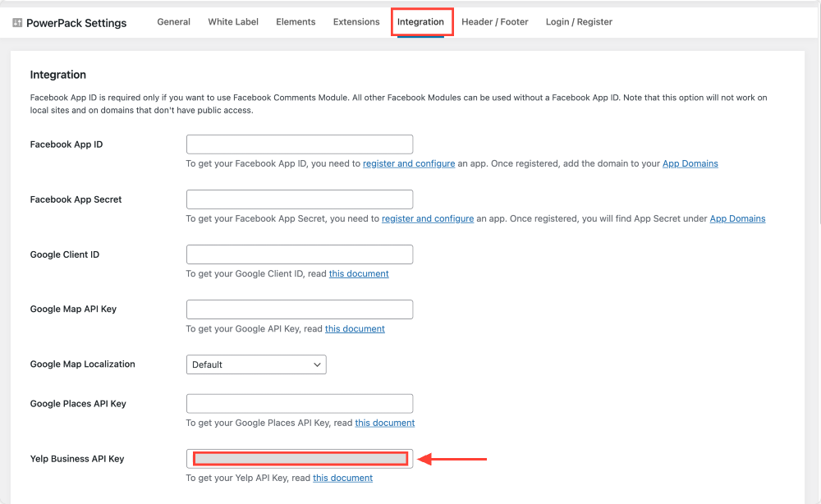The image size is (821, 504).
Task: Open Facebook App Secret register and configure link
Action: coord(428,219)
